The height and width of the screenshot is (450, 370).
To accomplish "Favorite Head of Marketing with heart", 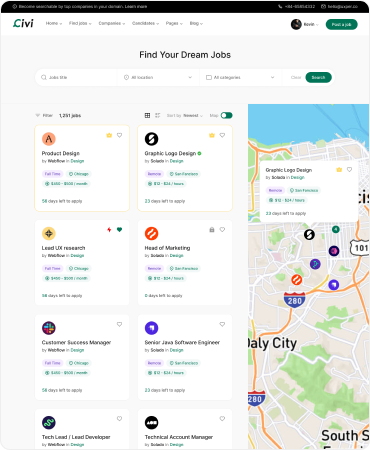I will pos(222,229).
